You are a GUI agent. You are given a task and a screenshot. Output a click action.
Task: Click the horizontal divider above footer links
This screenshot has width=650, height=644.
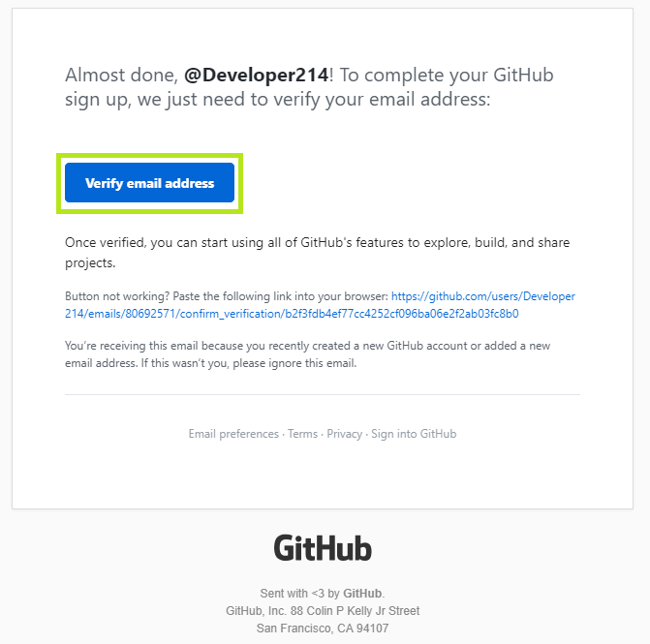[323, 394]
